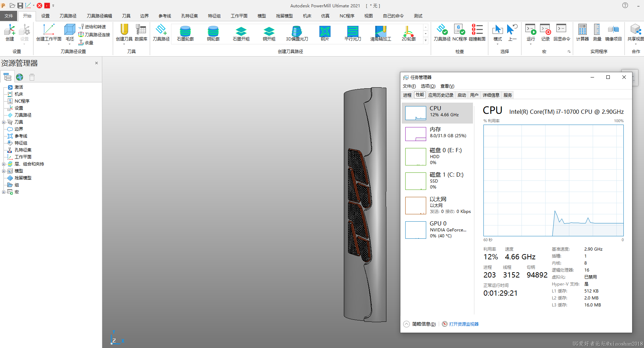Switch to the 仿真 ribbon tab
Screen dimensions: 644x348
coord(325,16)
